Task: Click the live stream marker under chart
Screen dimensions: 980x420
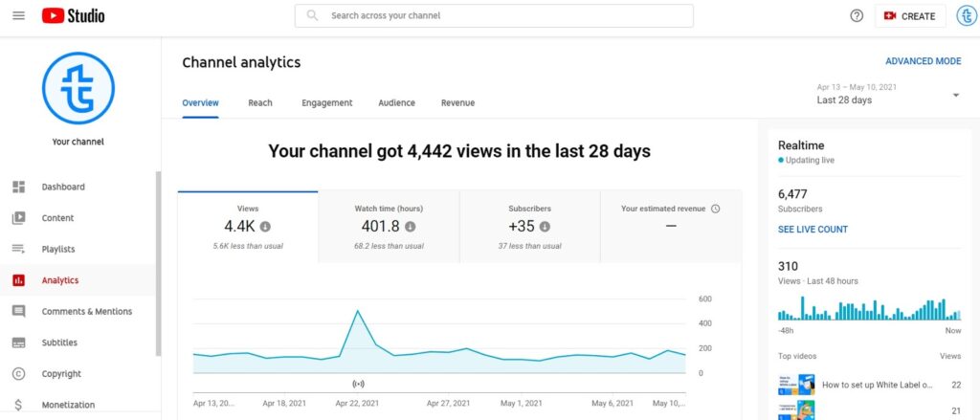Action: (x=358, y=384)
